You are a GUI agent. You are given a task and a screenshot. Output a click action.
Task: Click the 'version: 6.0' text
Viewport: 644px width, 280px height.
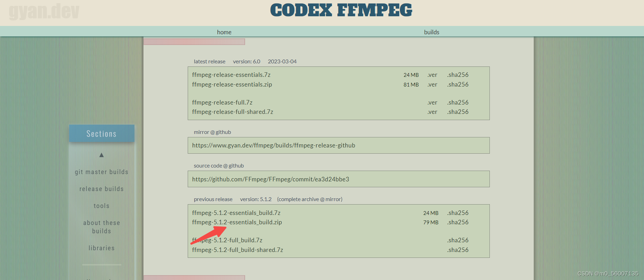pyautogui.click(x=246, y=62)
